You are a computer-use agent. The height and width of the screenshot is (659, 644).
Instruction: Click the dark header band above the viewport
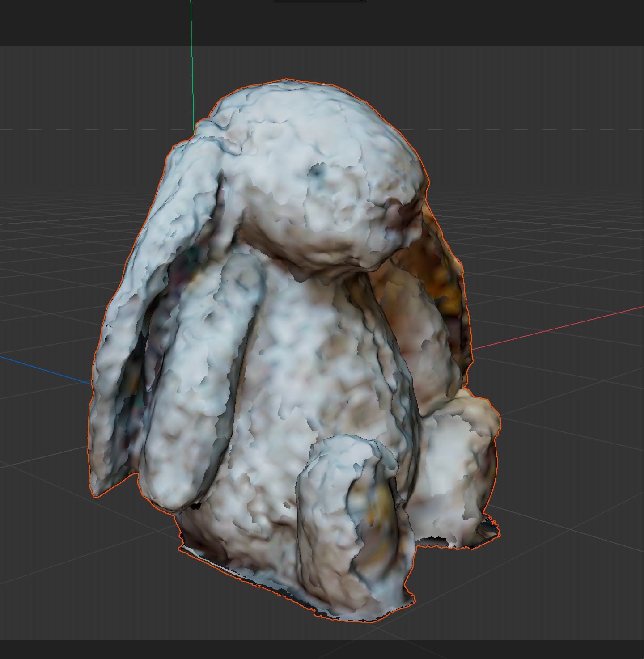point(89,22)
